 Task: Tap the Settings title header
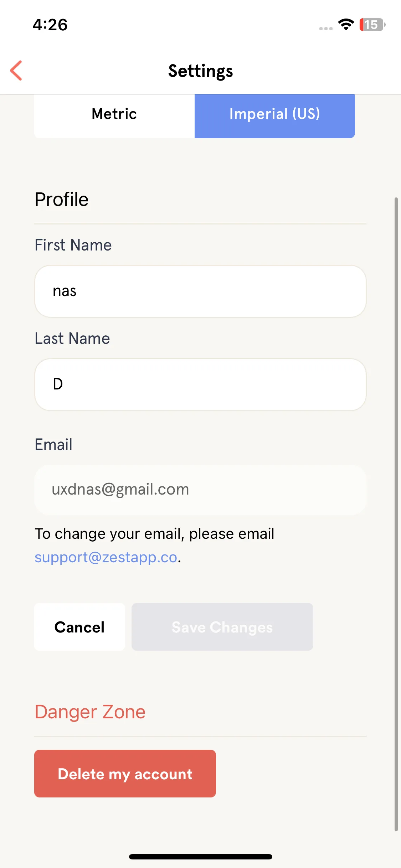(201, 71)
